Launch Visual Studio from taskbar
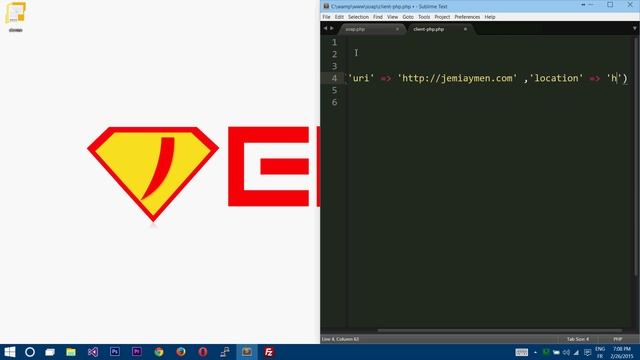640x360 pixels. click(x=93, y=352)
